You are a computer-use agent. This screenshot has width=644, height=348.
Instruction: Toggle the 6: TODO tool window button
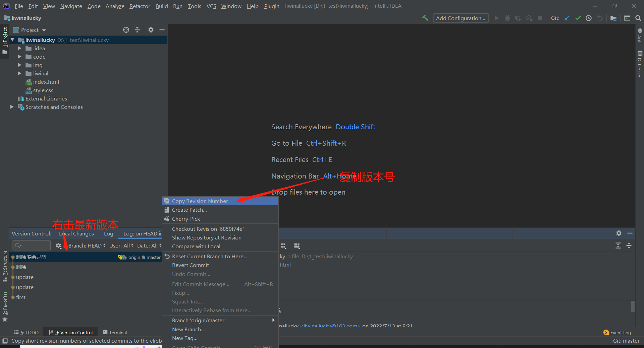(26, 333)
